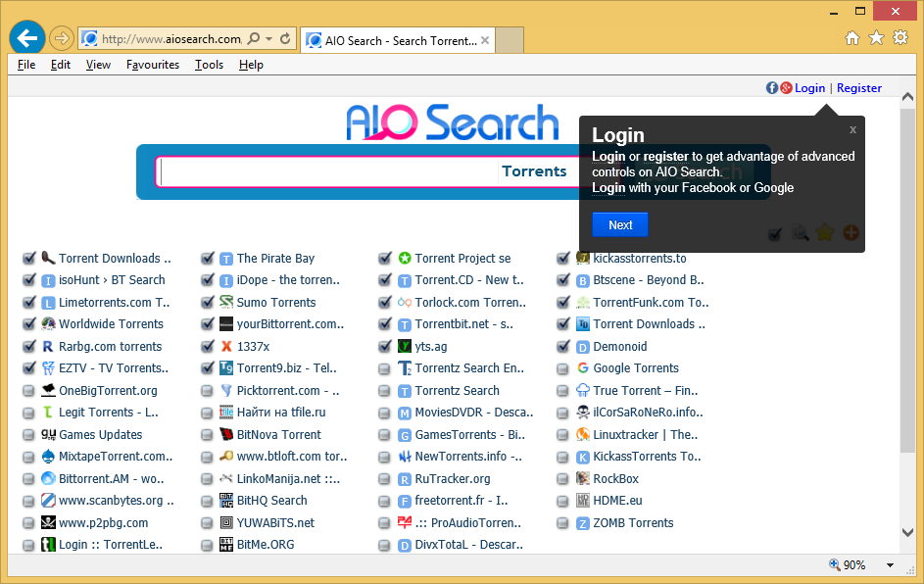The height and width of the screenshot is (584, 924).
Task: Open the browser Tools gear icon
Action: pyautogui.click(x=900, y=38)
